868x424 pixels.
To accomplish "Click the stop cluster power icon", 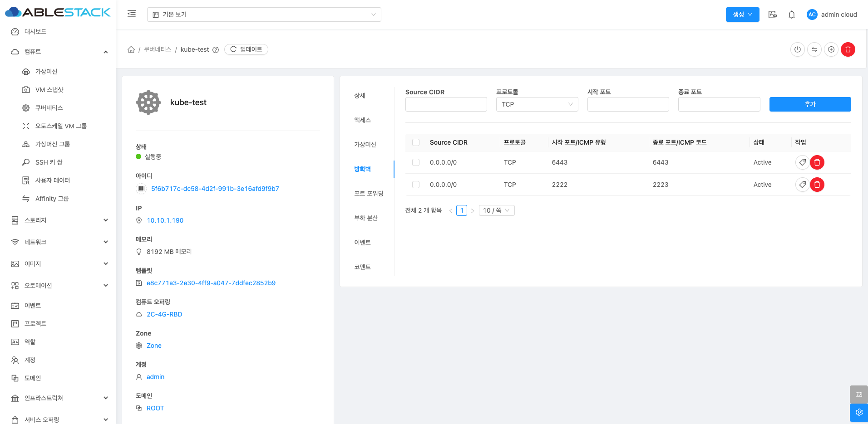I will 797,49.
